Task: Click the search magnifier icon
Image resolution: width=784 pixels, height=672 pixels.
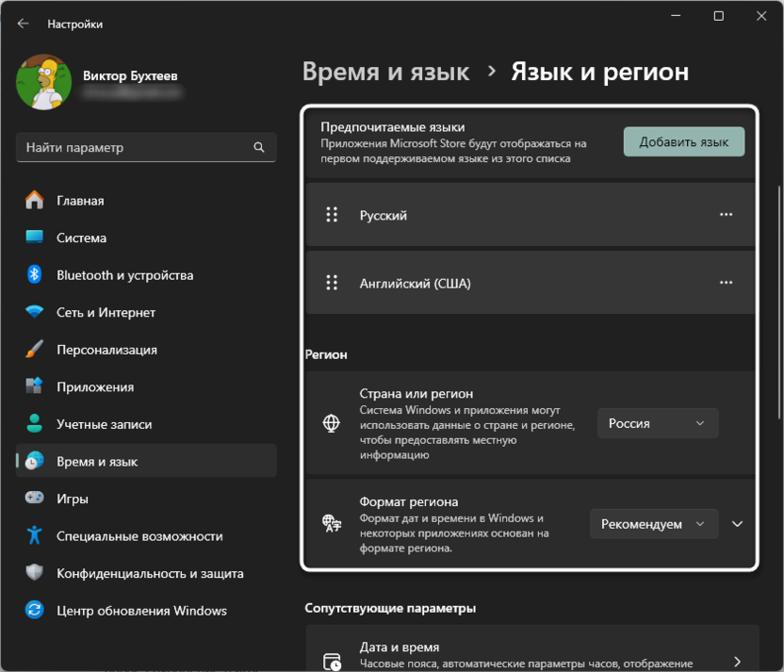Action: [258, 147]
